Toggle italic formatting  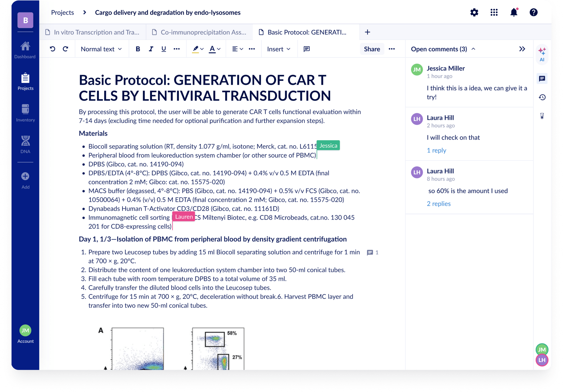pyautogui.click(x=151, y=49)
